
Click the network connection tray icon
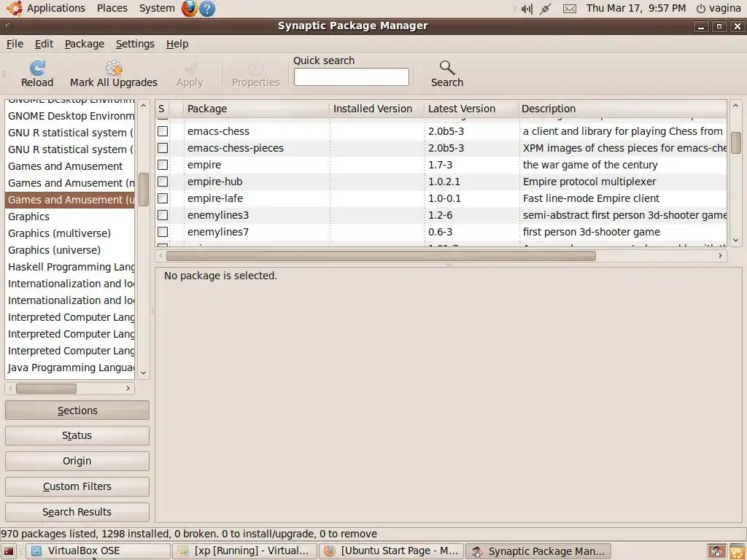click(546, 9)
